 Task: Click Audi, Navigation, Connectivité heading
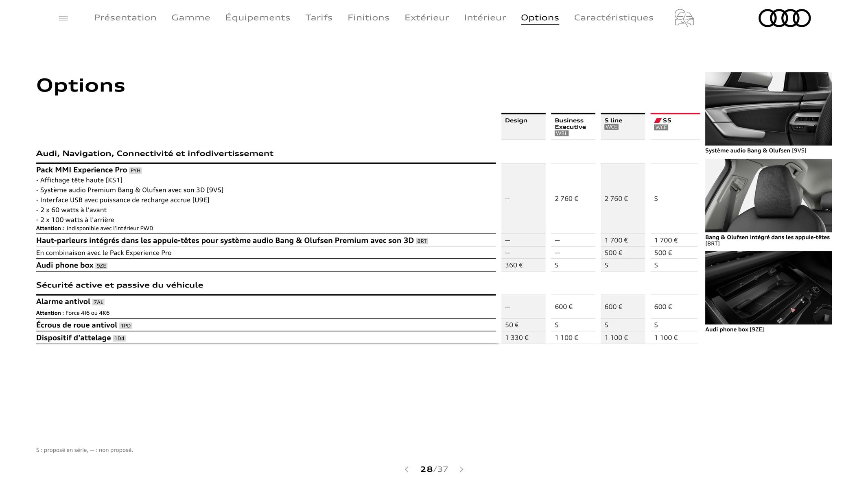click(155, 153)
